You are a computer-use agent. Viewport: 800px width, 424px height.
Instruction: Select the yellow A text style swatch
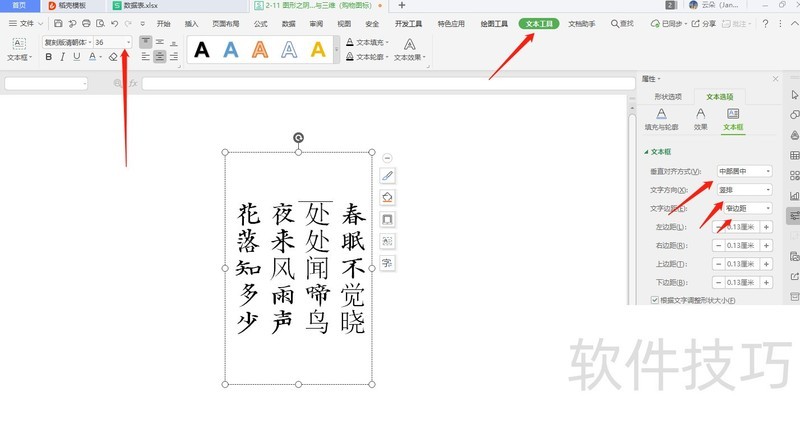pyautogui.click(x=318, y=49)
